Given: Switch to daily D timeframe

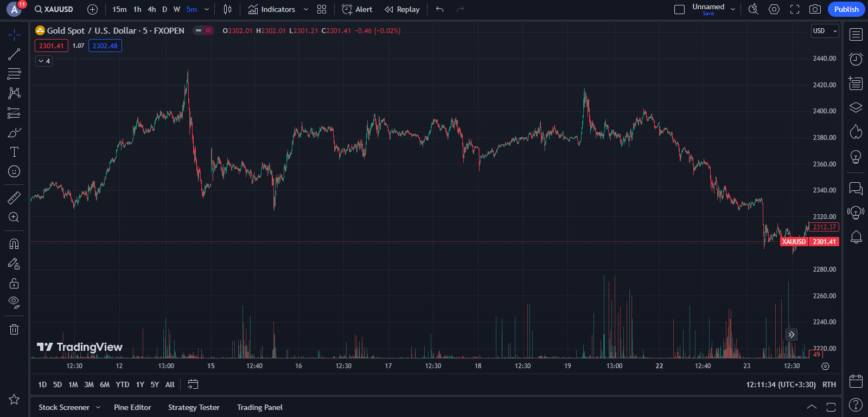Looking at the screenshot, I should (165, 9).
